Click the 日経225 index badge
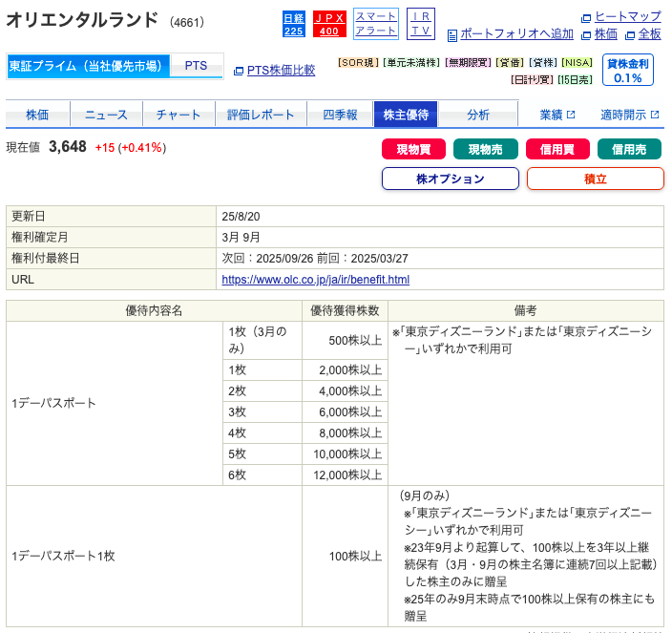This screenshot has height=633, width=672. (294, 25)
